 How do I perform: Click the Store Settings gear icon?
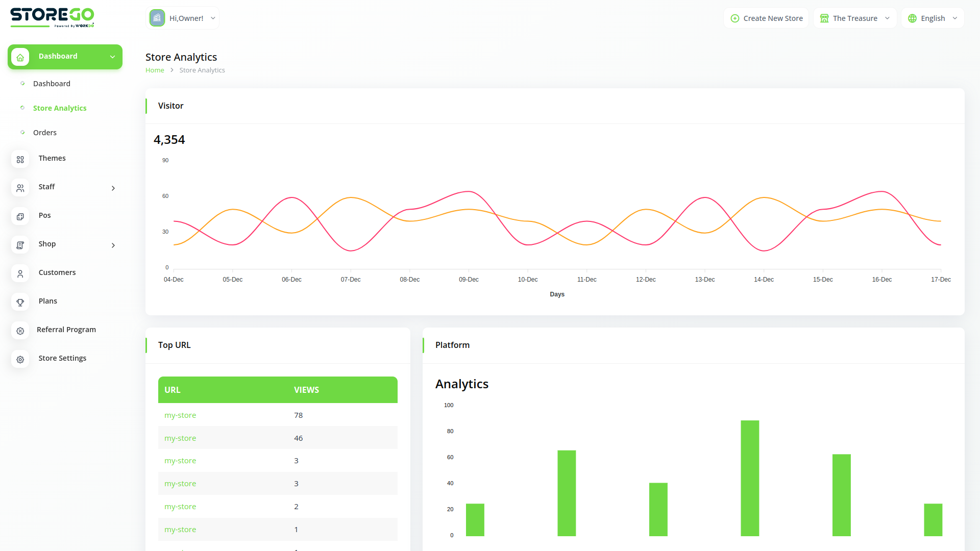click(20, 359)
